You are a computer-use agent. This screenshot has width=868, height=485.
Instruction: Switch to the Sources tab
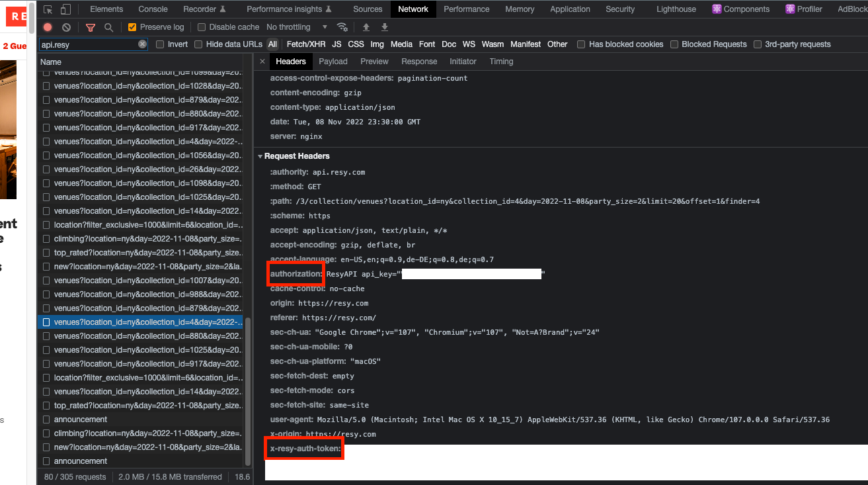368,9
